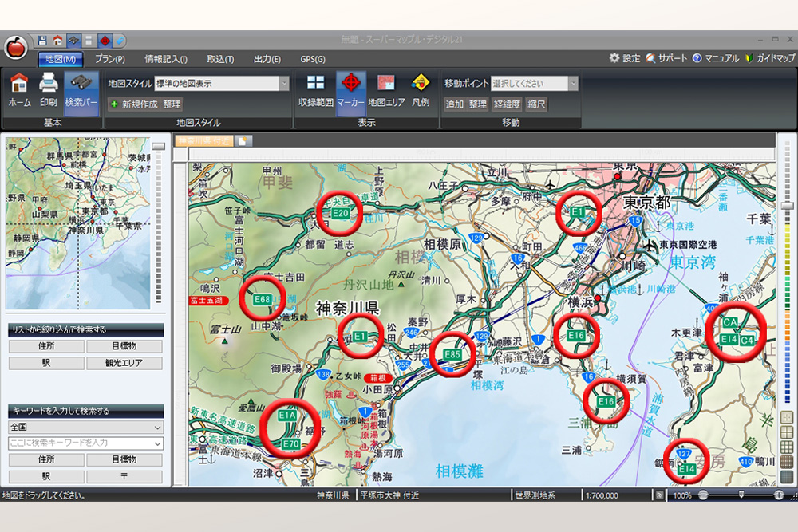Click the small binoculars icon in quick access toolbar
This screenshot has height=532, width=798.
coord(73,41)
